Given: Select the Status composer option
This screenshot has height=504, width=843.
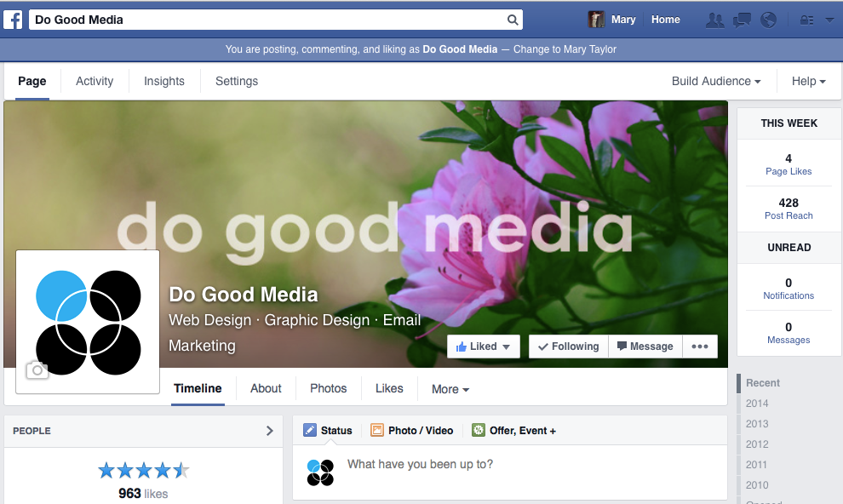Looking at the screenshot, I should [x=328, y=431].
